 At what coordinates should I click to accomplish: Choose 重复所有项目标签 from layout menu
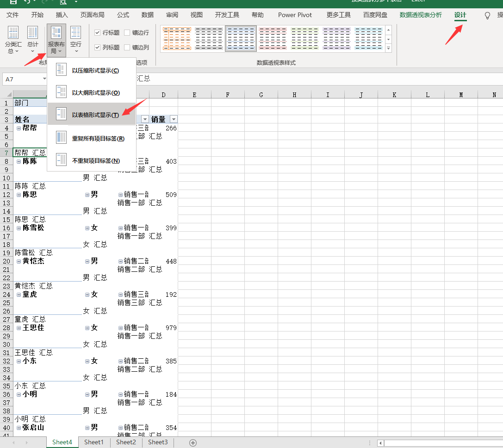pyautogui.click(x=92, y=138)
